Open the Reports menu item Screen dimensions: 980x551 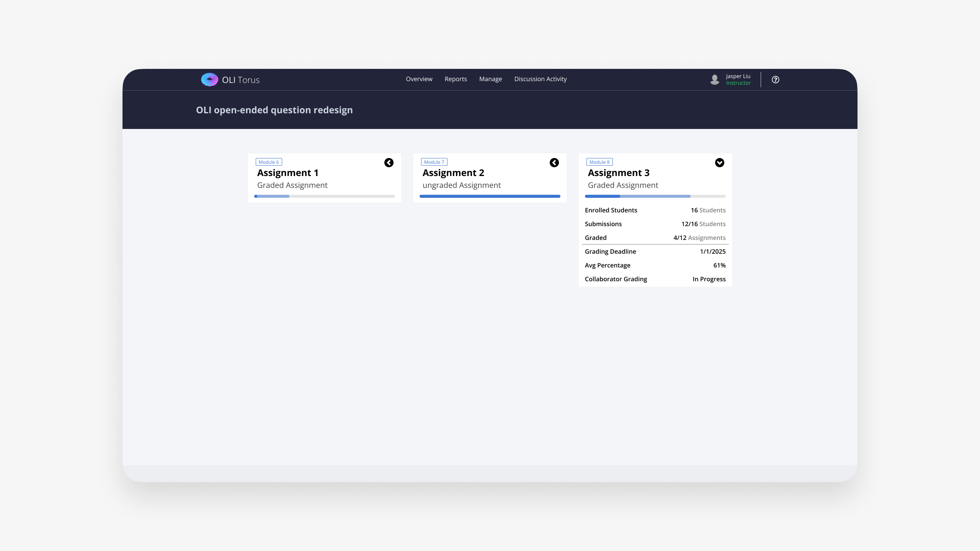point(456,79)
